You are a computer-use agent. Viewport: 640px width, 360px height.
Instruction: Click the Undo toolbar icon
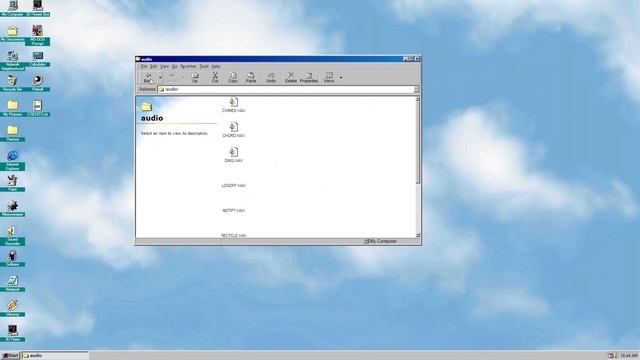click(x=271, y=77)
